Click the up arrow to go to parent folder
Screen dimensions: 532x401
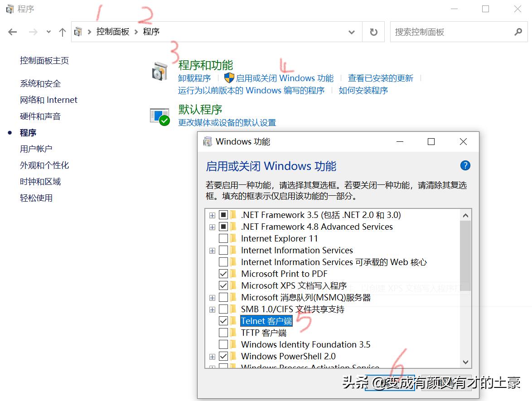pos(62,32)
